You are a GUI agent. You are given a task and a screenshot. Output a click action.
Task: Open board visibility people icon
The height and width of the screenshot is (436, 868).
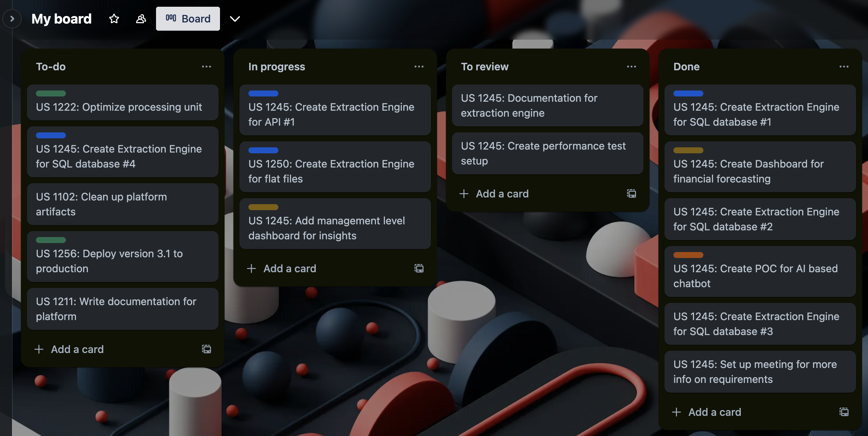click(x=141, y=19)
